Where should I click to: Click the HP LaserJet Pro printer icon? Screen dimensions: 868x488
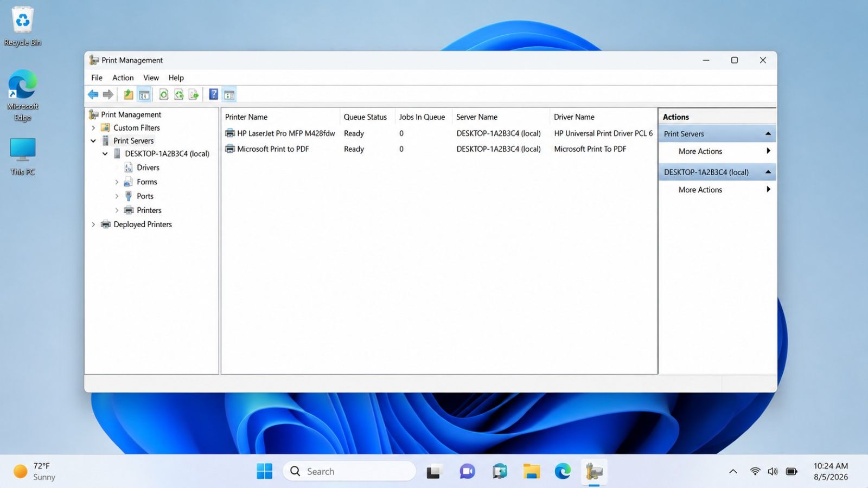(x=230, y=133)
